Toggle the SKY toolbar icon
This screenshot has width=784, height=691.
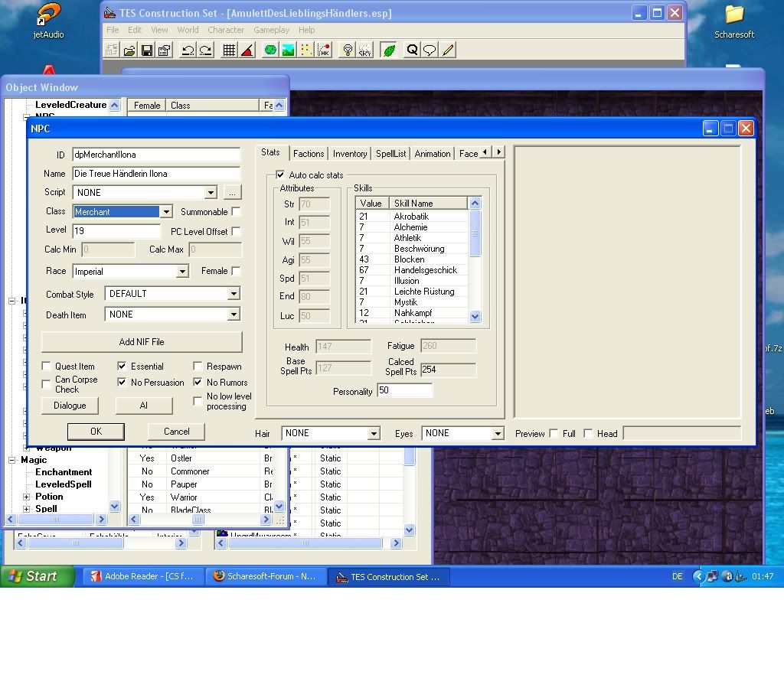[x=365, y=51]
